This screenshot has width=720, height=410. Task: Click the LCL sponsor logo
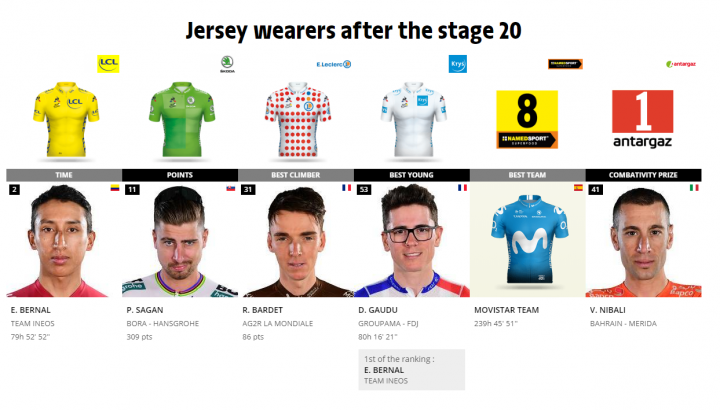pyautogui.click(x=108, y=64)
